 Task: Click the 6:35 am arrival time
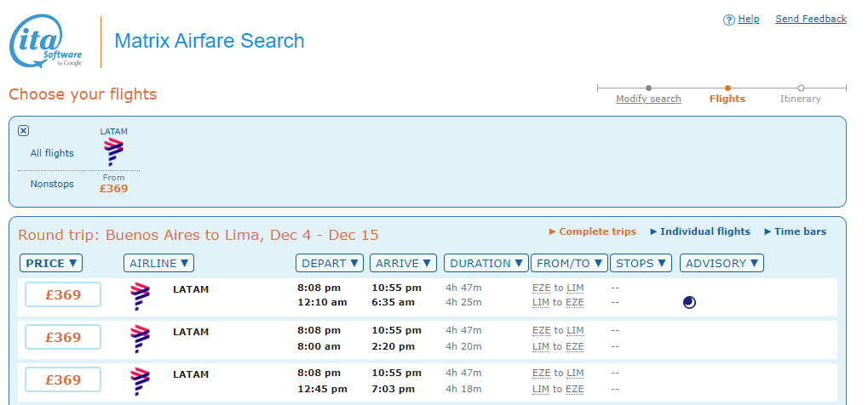(x=393, y=303)
